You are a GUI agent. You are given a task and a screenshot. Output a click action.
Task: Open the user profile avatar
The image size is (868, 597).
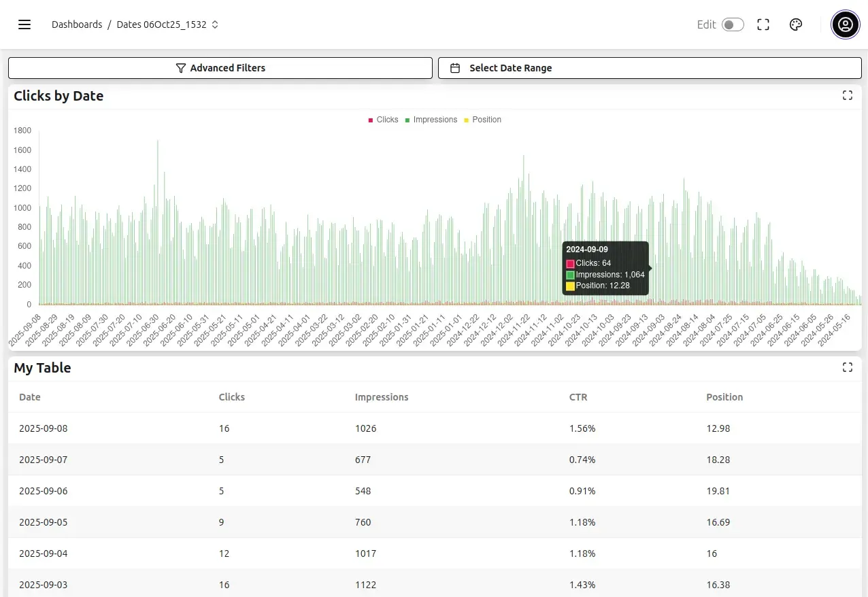845,25
